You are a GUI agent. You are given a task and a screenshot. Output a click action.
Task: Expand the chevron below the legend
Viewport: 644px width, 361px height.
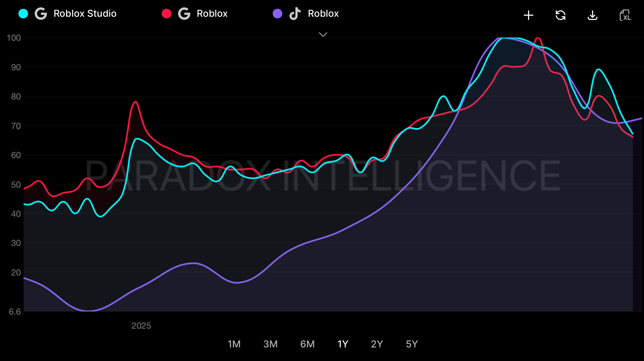323,35
